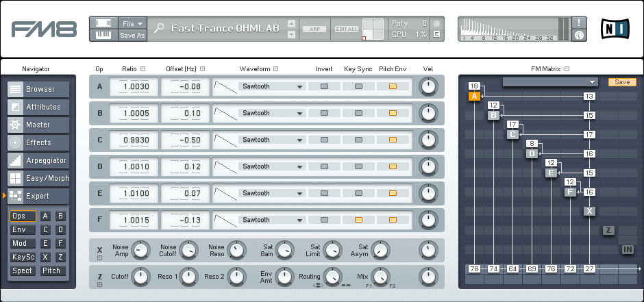644x302 pixels.
Task: Open the KeySc expert view
Action: [x=23, y=257]
